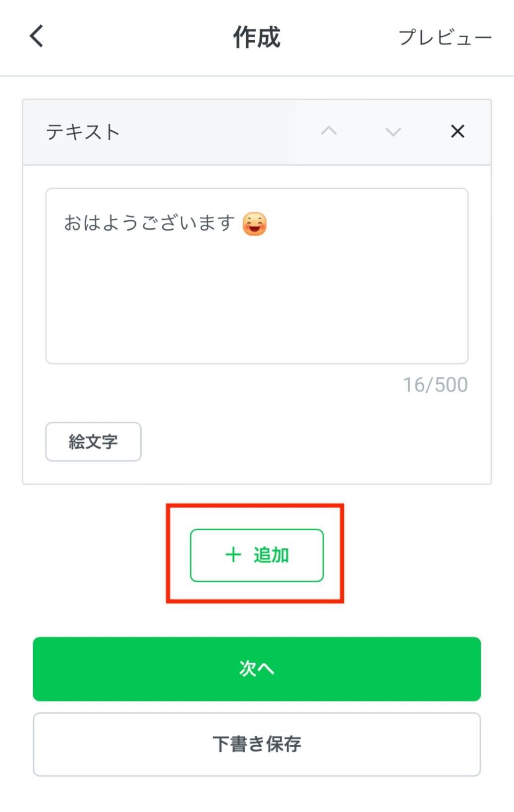Save the draft with 下書き保存
Image resolution: width=514 pixels, height=812 pixels.
tap(257, 744)
